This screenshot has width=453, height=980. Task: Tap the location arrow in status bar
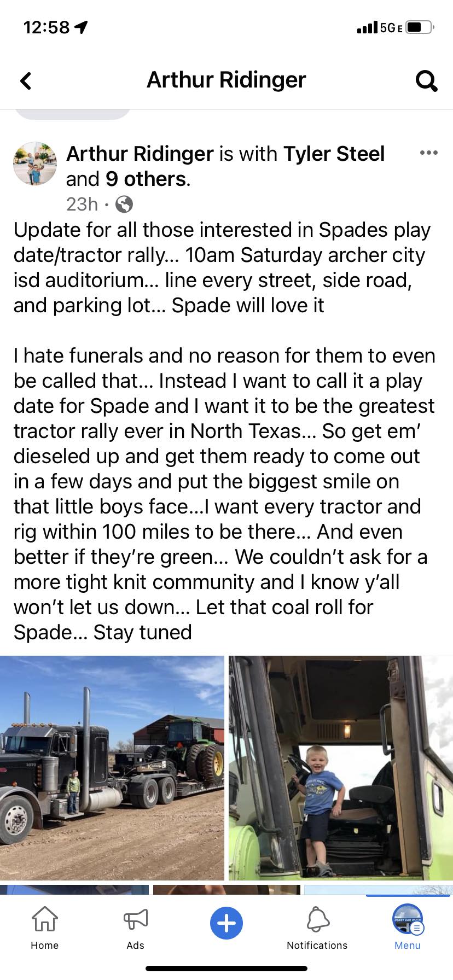pos(81,27)
